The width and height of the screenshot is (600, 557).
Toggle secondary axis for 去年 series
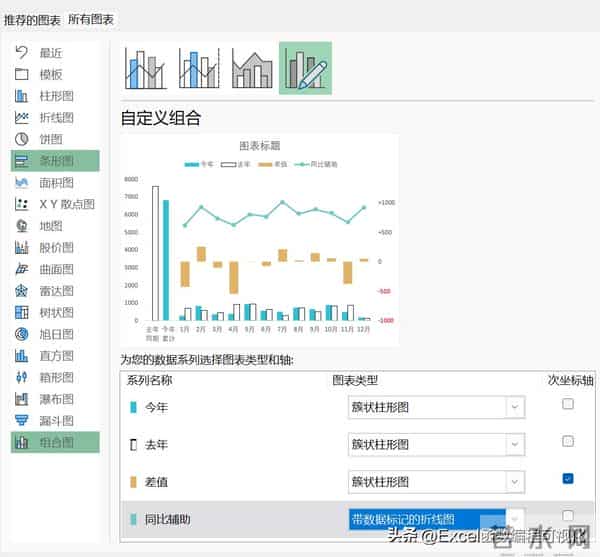click(568, 441)
